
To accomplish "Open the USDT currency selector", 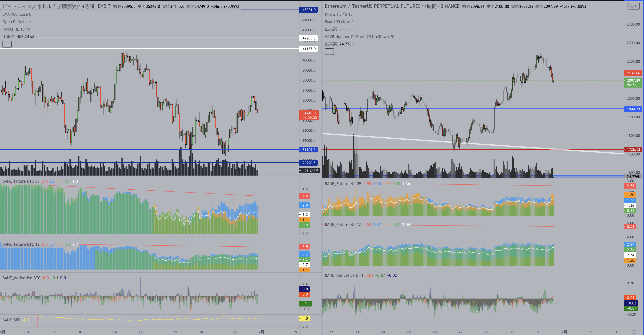I will click(633, 6).
